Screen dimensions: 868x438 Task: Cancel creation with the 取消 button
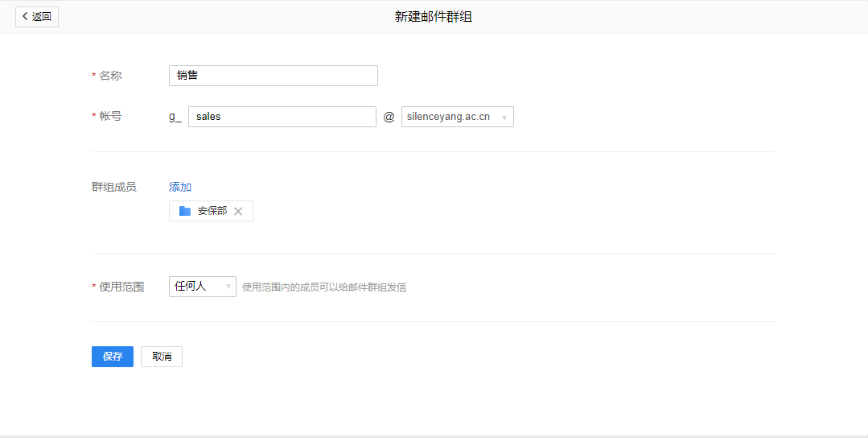click(162, 357)
